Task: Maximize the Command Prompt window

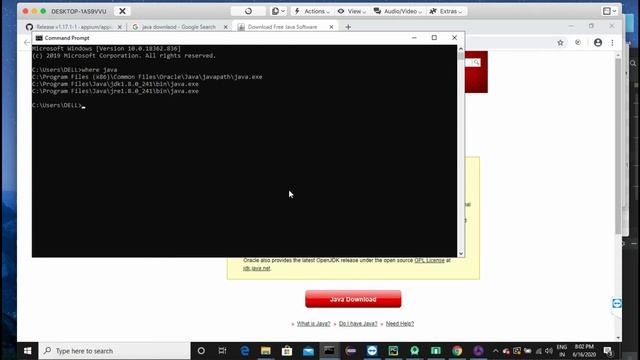Action: tap(434, 38)
